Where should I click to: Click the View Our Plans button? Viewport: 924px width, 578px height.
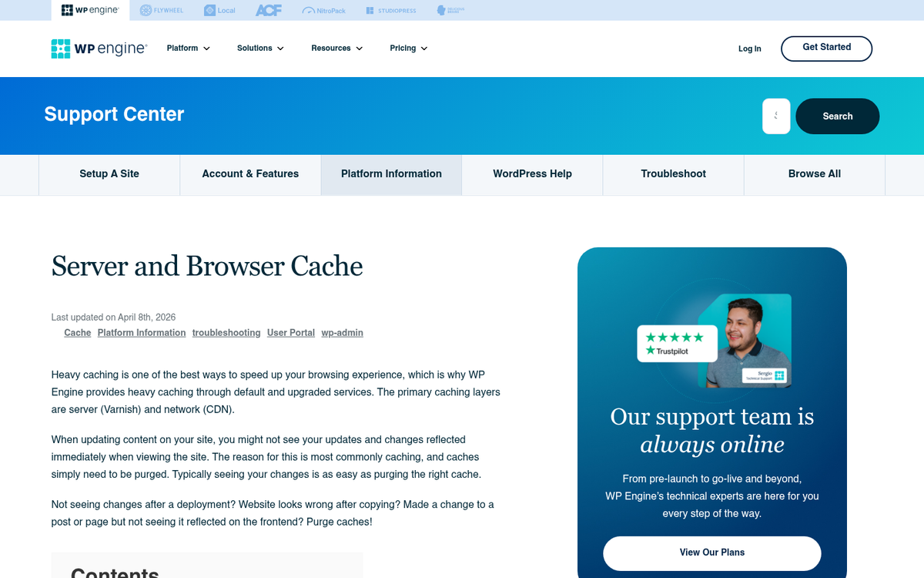coord(711,553)
